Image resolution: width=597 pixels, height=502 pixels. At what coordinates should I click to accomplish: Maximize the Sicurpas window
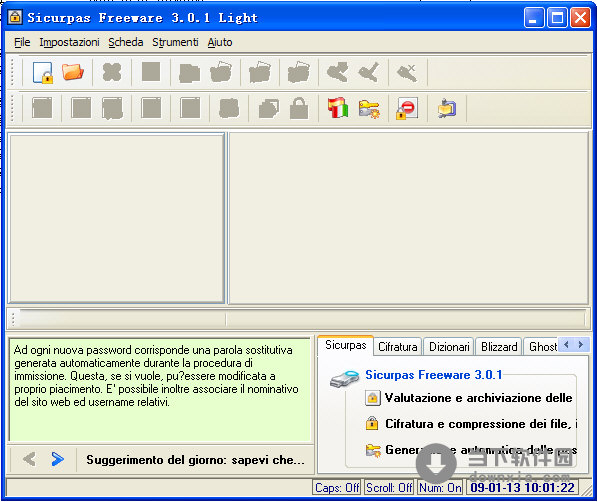(557, 18)
